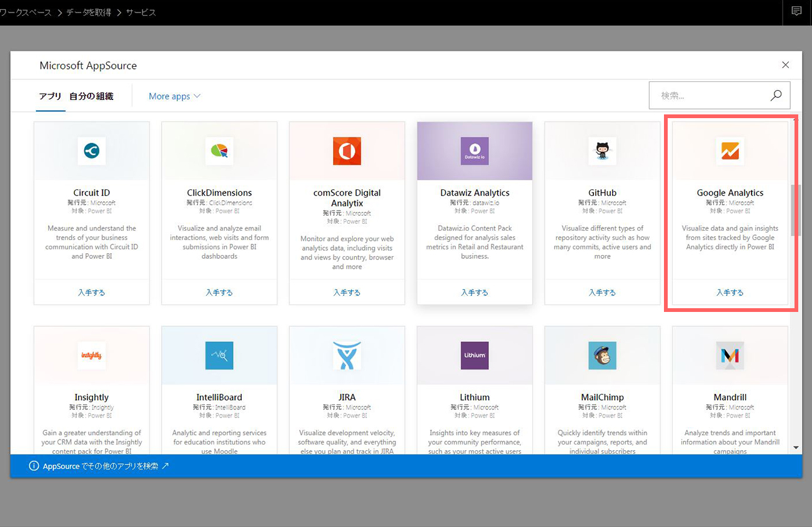Open the feedback chat icon in top bar
The image size is (812, 527).
pyautogui.click(x=796, y=11)
